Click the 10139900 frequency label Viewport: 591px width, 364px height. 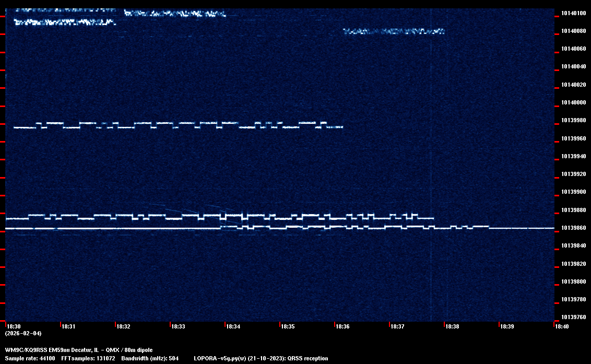573,192
